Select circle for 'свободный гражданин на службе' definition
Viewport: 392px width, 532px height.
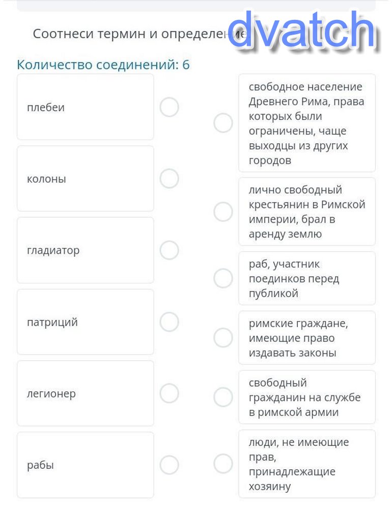[223, 397]
